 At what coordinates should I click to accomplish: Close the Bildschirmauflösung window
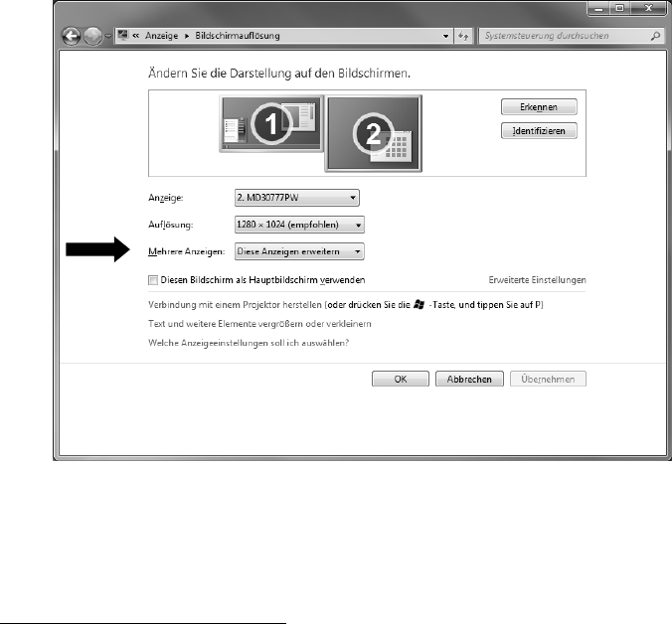click(648, 8)
